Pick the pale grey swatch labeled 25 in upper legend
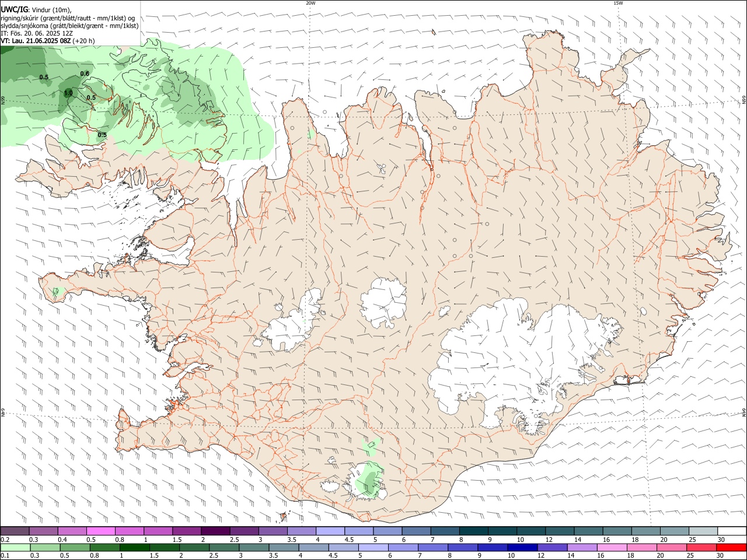Viewport: 747px width, 560px height. click(702, 531)
